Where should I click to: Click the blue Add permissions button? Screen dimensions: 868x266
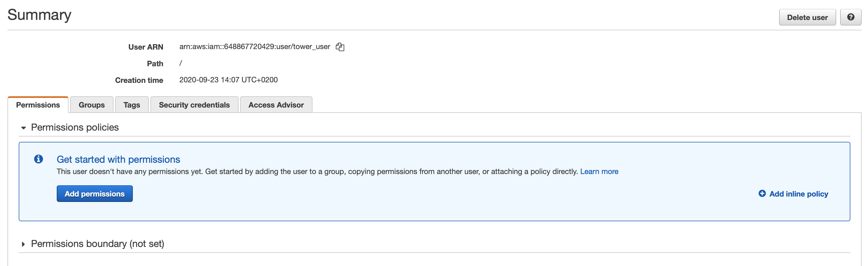(x=94, y=194)
